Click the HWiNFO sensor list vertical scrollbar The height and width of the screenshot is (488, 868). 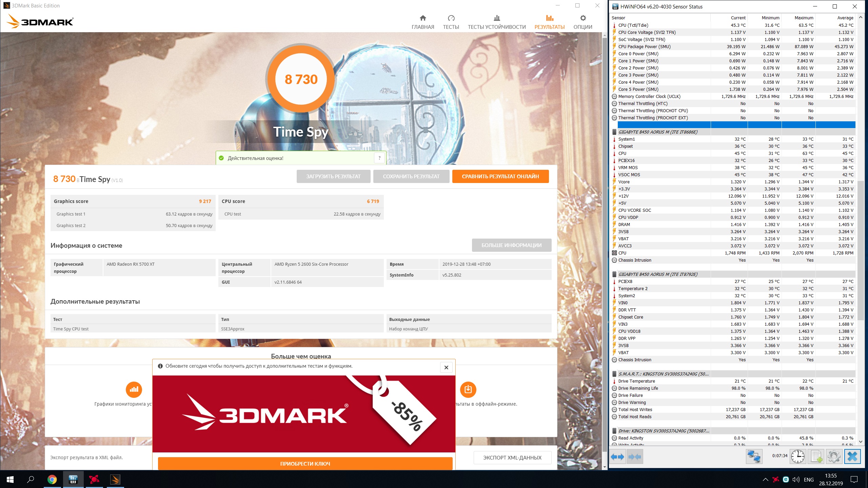pyautogui.click(x=861, y=251)
